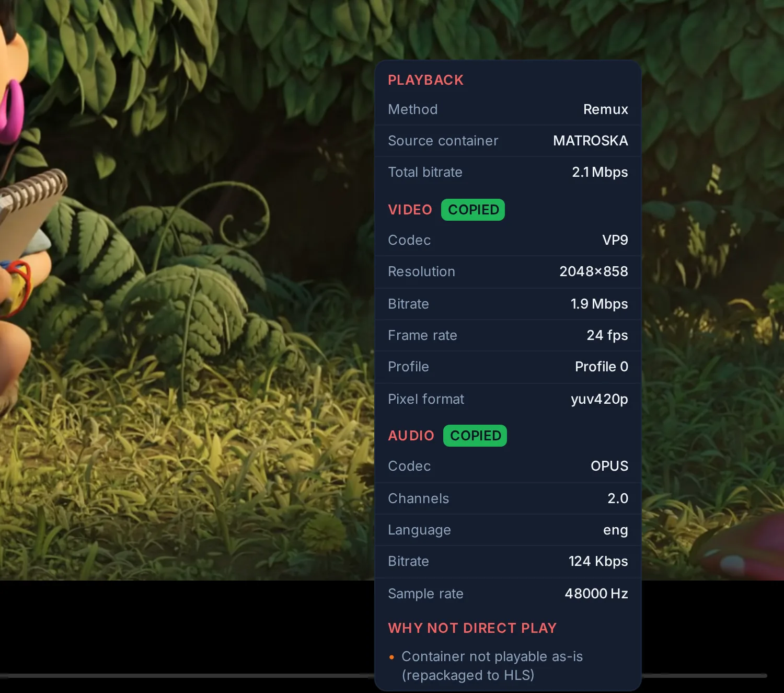Select the Channels label
Viewport: 784px width, 693px height.
coord(418,498)
